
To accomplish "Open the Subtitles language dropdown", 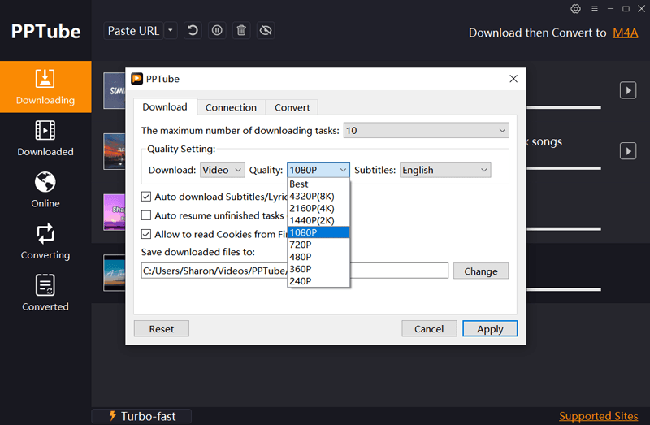I will (x=445, y=170).
